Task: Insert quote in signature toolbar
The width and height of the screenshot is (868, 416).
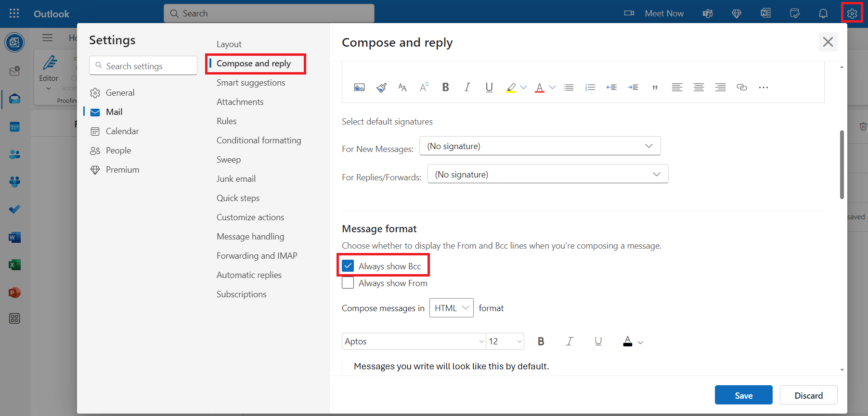Action: 655,87
